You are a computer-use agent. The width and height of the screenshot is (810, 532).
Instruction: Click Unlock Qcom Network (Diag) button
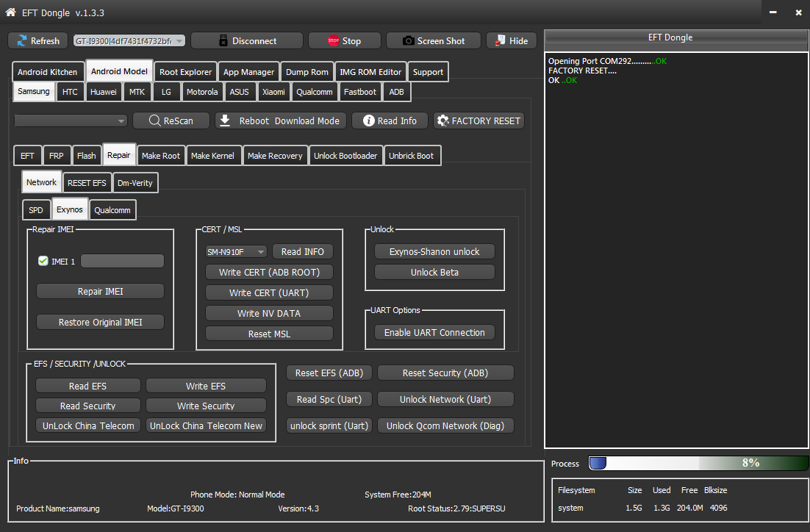point(445,425)
